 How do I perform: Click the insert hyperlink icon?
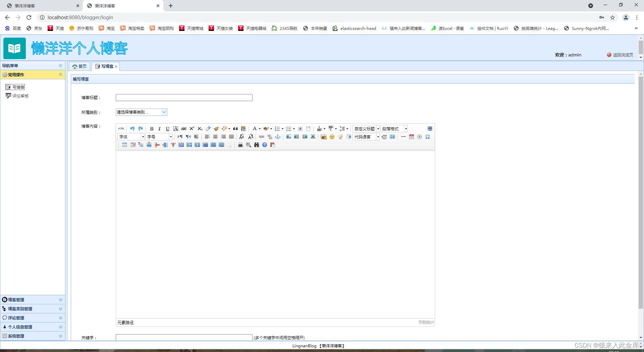click(x=262, y=137)
